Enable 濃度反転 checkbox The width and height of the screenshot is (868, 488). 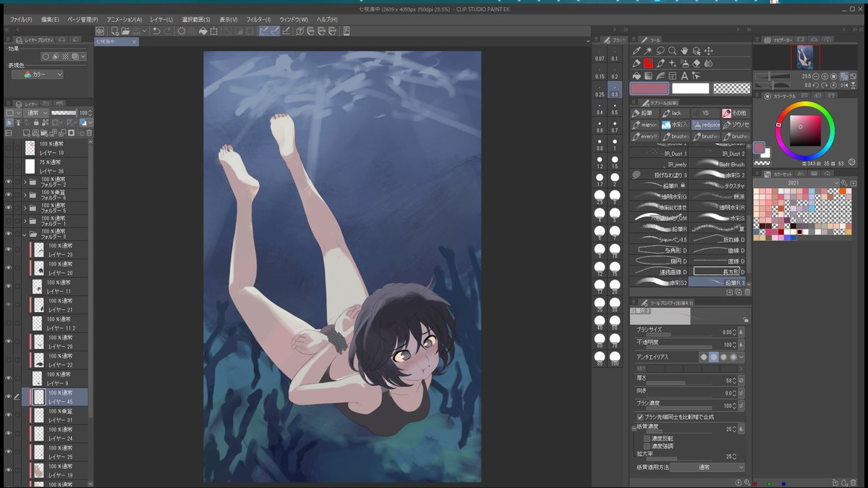[x=647, y=438]
